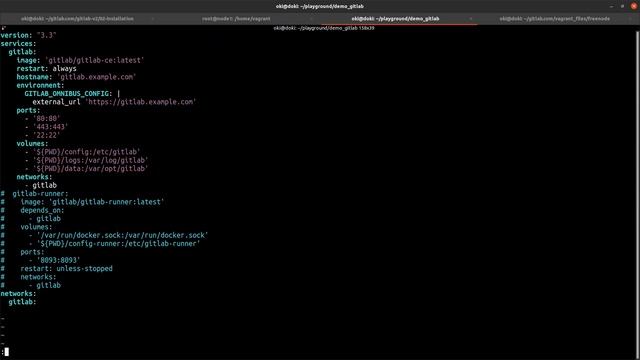Maximize the terminal window

(622, 6)
